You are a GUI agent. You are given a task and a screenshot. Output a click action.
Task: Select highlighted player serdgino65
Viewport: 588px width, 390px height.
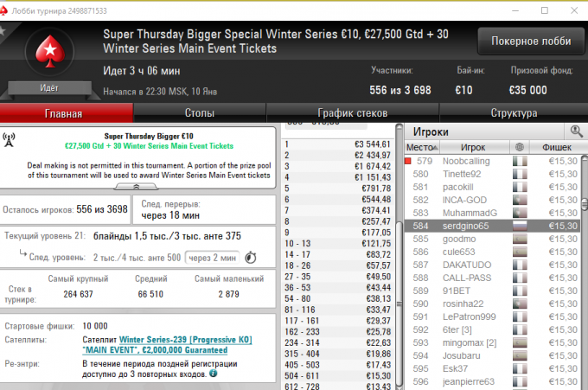[x=492, y=226]
